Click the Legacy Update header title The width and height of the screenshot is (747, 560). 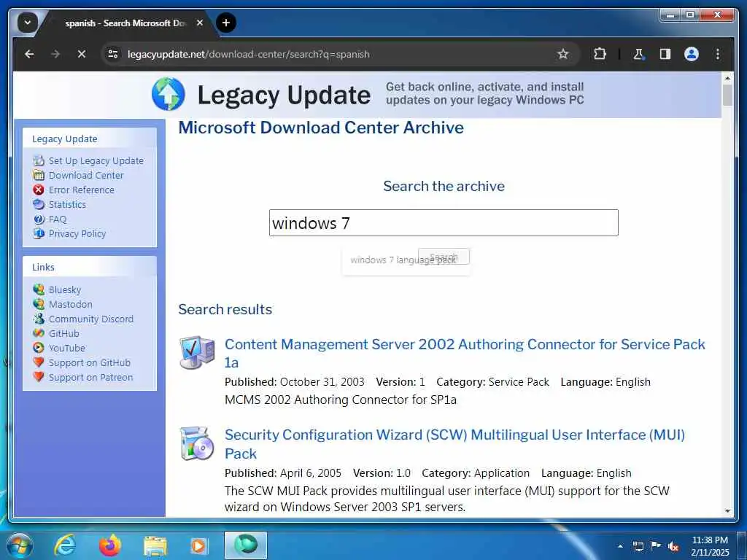(284, 95)
